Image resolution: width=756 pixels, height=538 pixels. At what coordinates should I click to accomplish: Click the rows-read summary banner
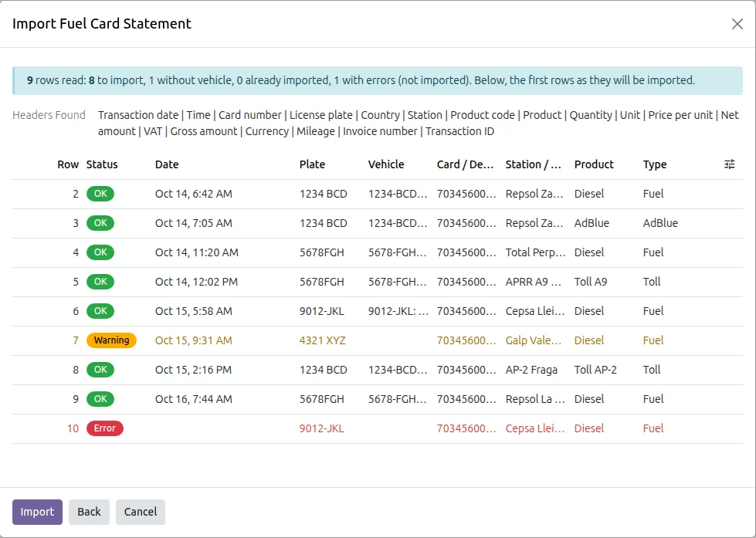click(x=378, y=80)
